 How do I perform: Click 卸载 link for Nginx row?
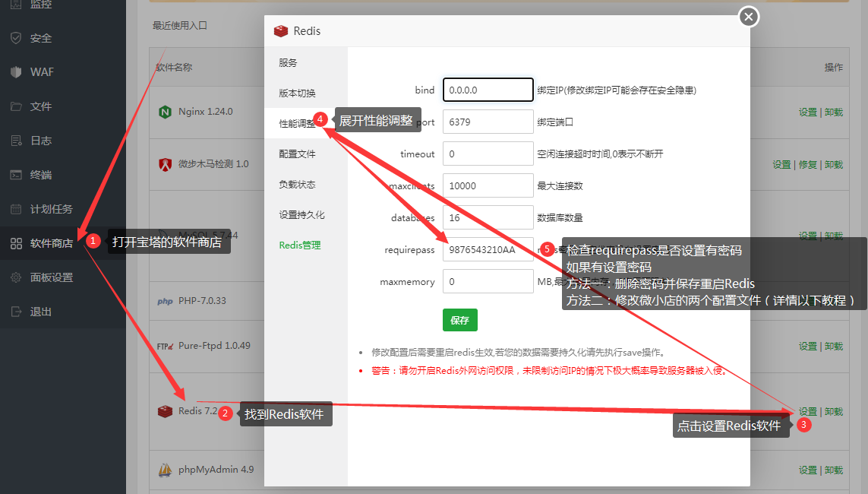(x=834, y=112)
